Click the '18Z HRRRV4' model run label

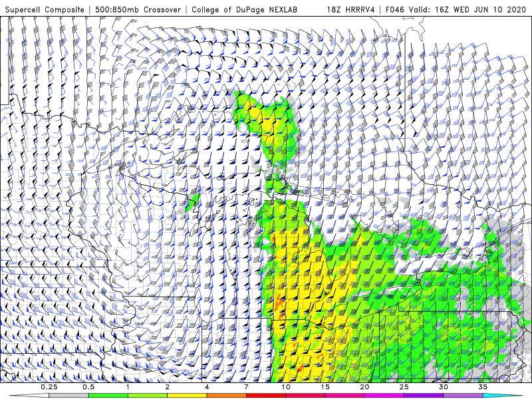pos(351,10)
